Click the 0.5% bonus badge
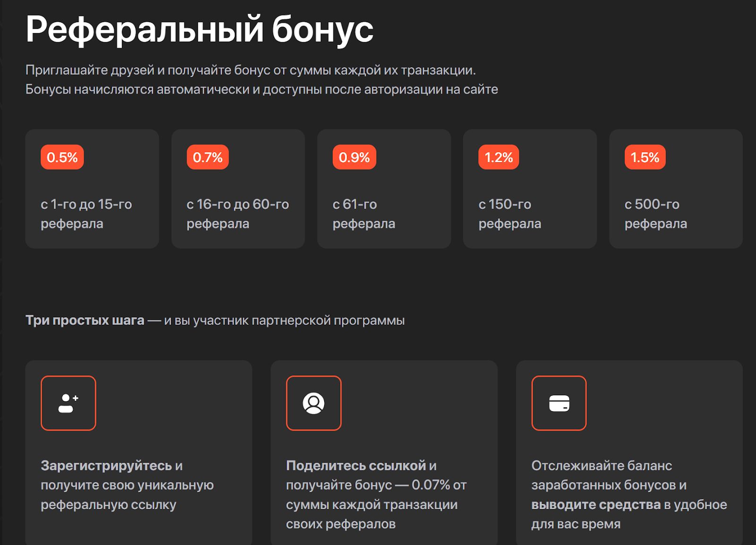756x545 pixels. (62, 157)
